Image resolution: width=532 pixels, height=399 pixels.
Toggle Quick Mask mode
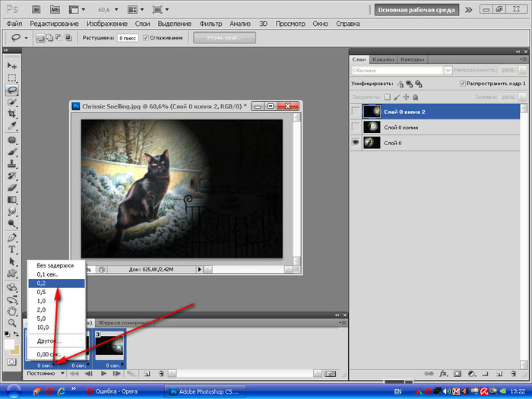(11, 362)
